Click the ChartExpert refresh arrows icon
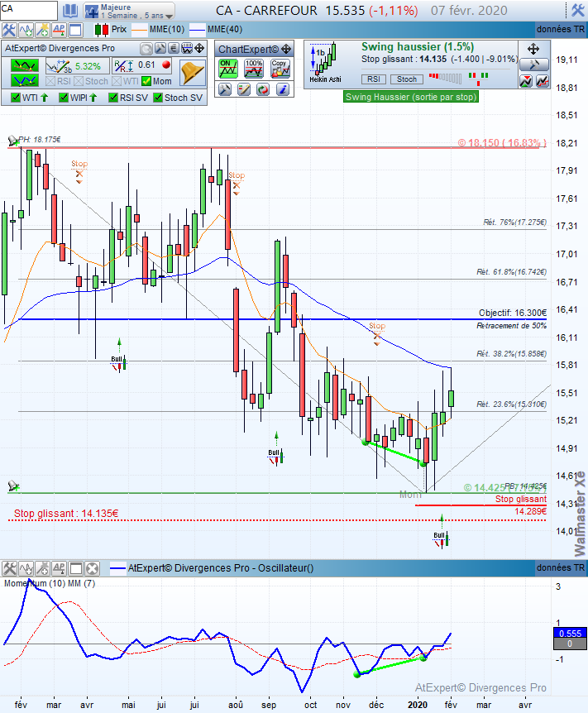This screenshot has width=588, height=713. 263,89
